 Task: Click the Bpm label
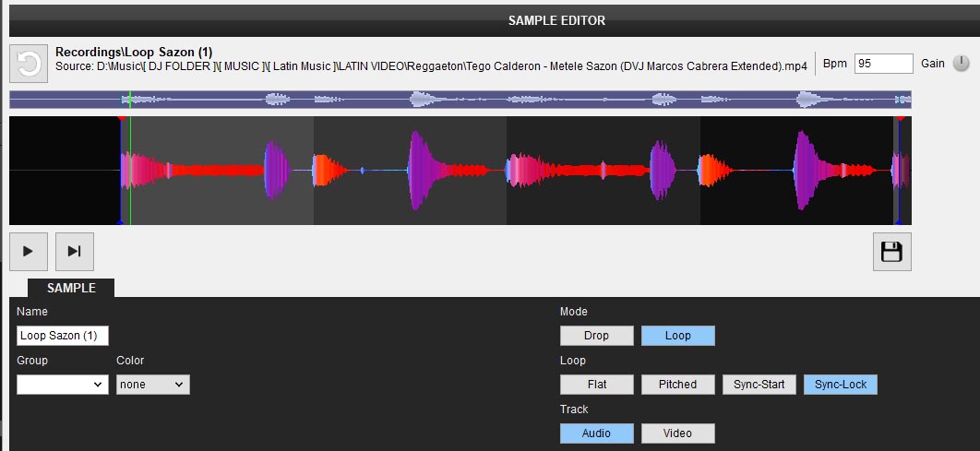(x=835, y=63)
